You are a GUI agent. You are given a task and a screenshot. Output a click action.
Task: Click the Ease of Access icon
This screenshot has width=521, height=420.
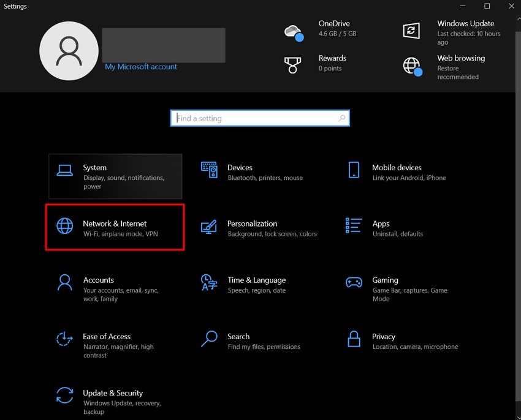[64, 339]
